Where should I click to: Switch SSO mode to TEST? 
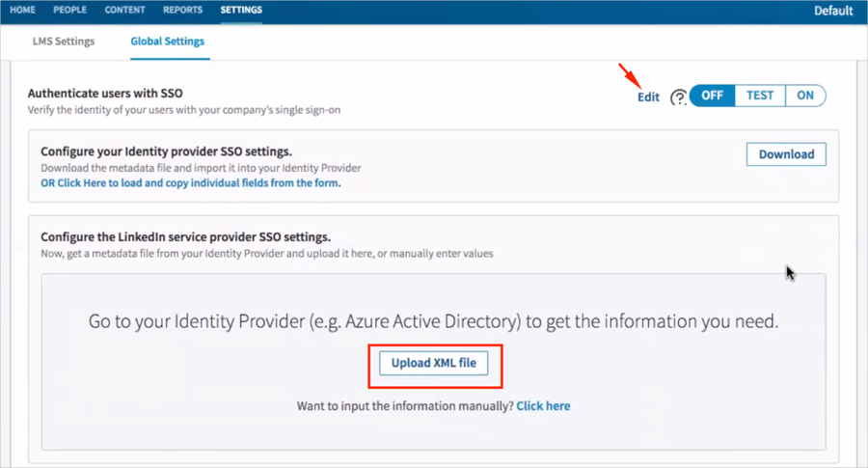click(760, 96)
